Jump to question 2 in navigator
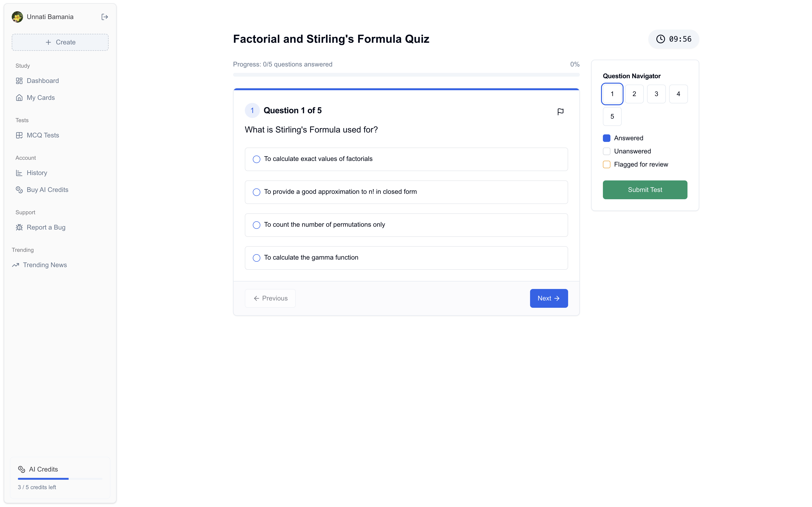Viewport: 812px width, 507px height. tap(634, 94)
